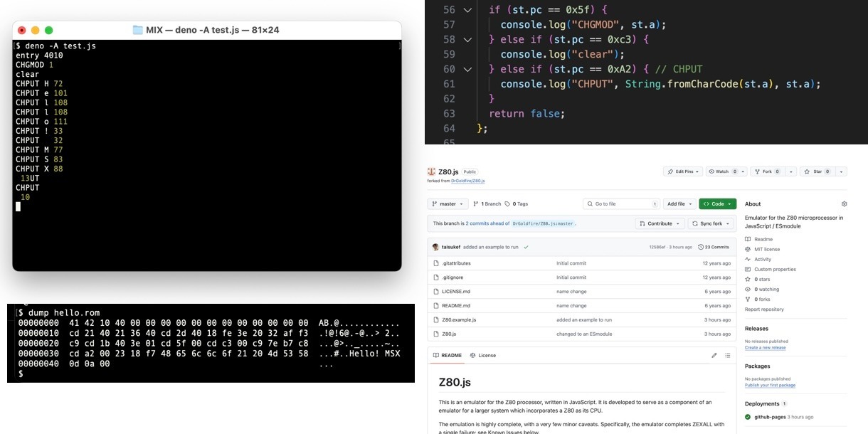868x434 pixels.
Task: Click the 1 Branch link
Action: click(x=491, y=203)
